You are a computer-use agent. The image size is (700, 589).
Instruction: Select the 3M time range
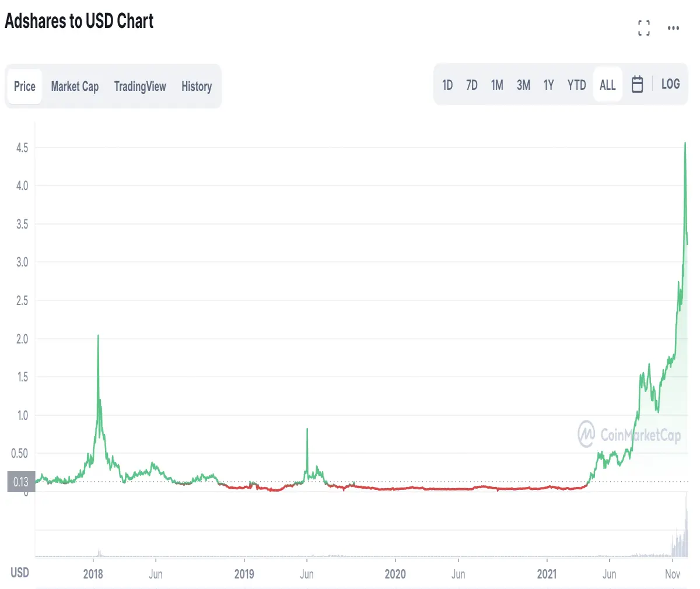(523, 85)
